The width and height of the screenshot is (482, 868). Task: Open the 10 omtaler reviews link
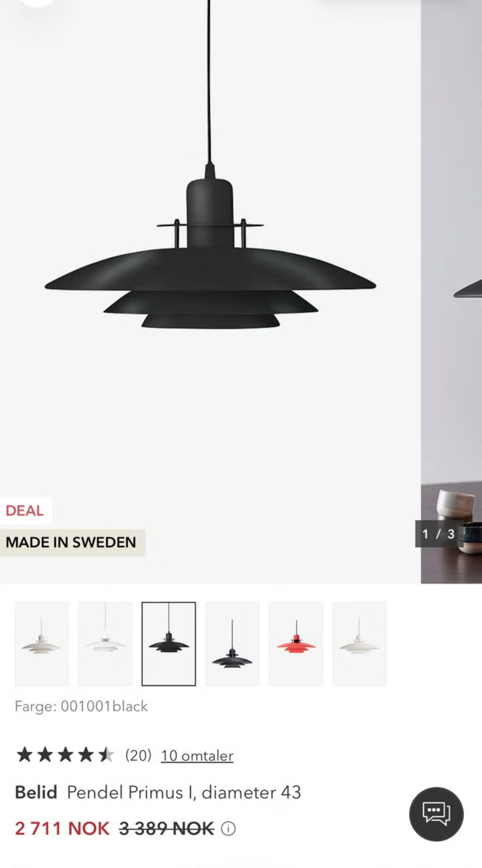197,755
